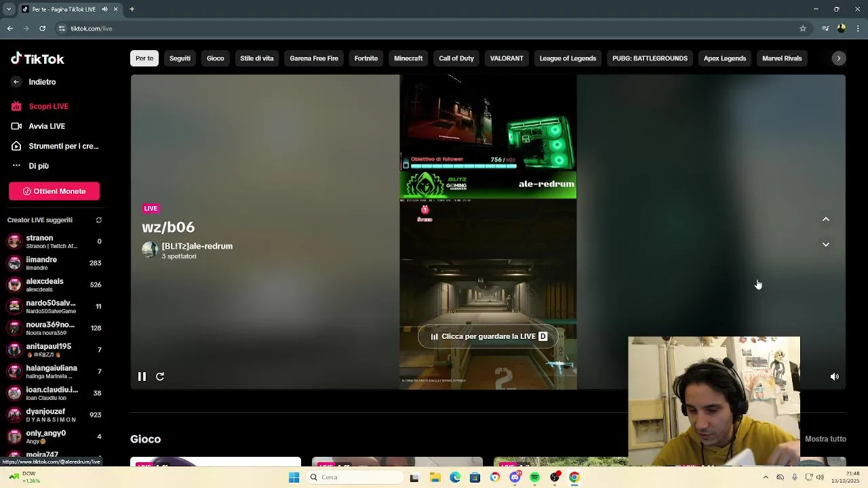Select the Gioco category tab
The image size is (868, 488).
pos(215,58)
